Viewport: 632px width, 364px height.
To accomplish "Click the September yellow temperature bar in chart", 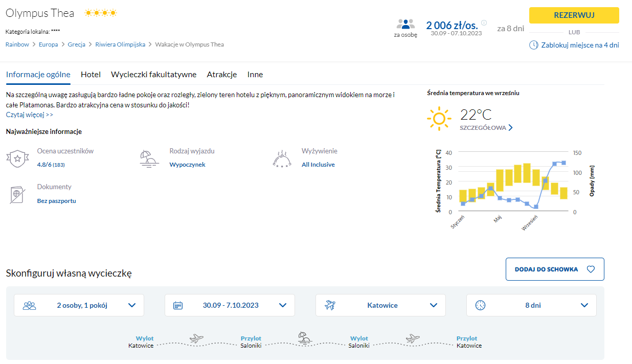I will coord(536,177).
